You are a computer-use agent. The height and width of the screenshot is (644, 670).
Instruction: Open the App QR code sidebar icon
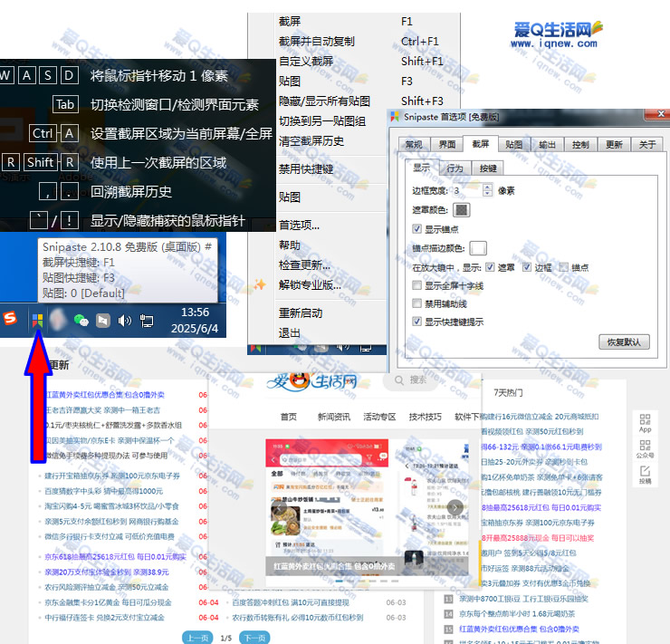click(646, 423)
